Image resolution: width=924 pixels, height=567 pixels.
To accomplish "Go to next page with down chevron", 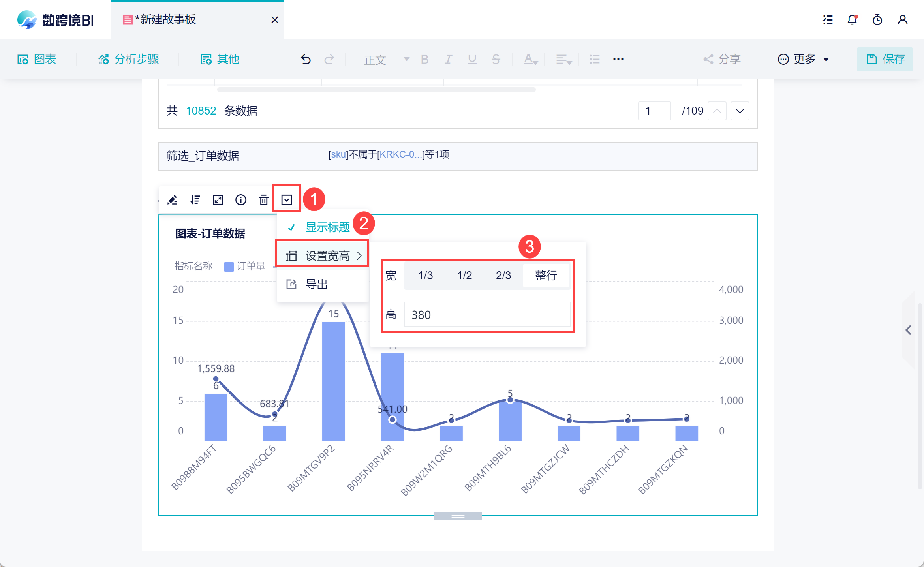I will point(740,111).
